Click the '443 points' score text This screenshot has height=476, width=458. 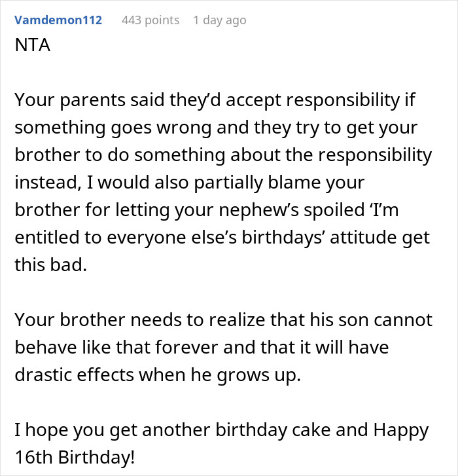coord(150,20)
